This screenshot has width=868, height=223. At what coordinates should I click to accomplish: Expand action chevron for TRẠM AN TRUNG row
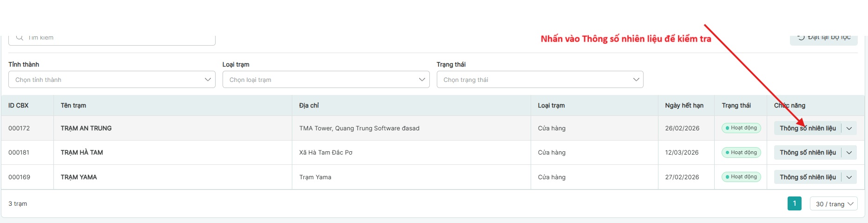[849, 128]
